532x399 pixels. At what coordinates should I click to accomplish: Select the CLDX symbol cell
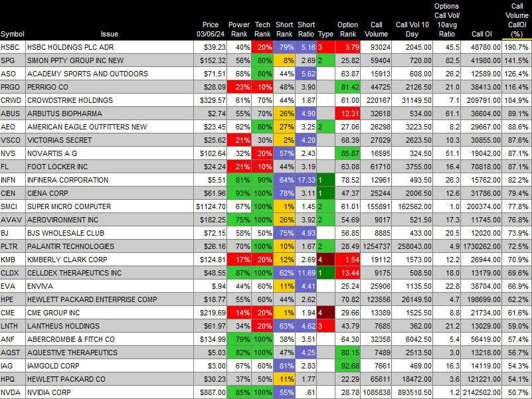(x=13, y=272)
